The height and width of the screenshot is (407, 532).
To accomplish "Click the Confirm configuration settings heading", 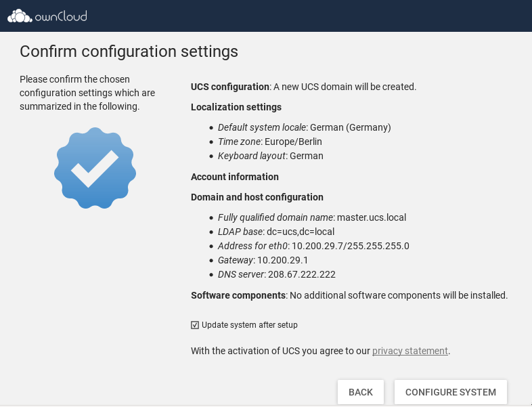I will (129, 51).
